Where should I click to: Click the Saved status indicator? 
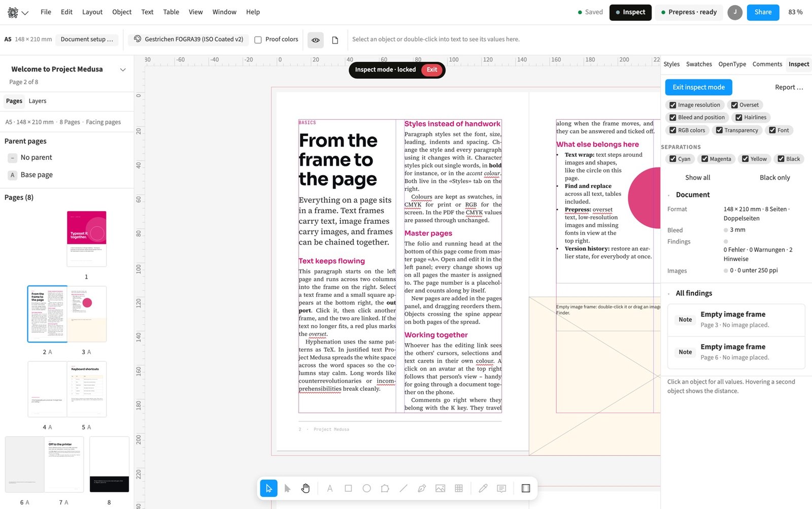tap(590, 12)
